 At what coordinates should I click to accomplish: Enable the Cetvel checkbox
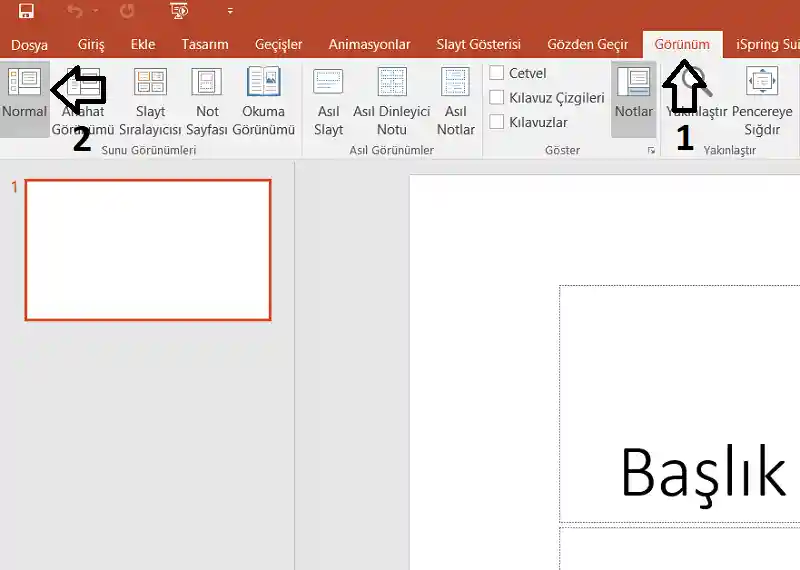point(496,72)
